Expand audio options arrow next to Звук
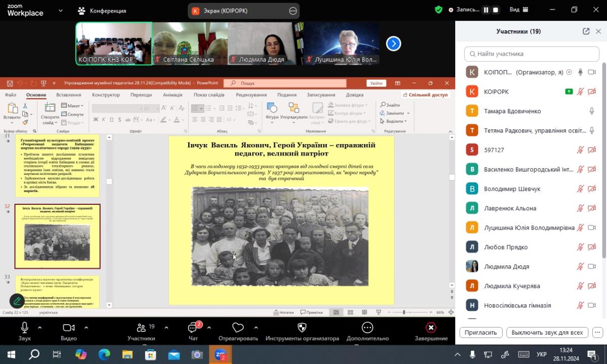Image resolution: width=607 pixels, height=364 pixels. (x=40, y=327)
